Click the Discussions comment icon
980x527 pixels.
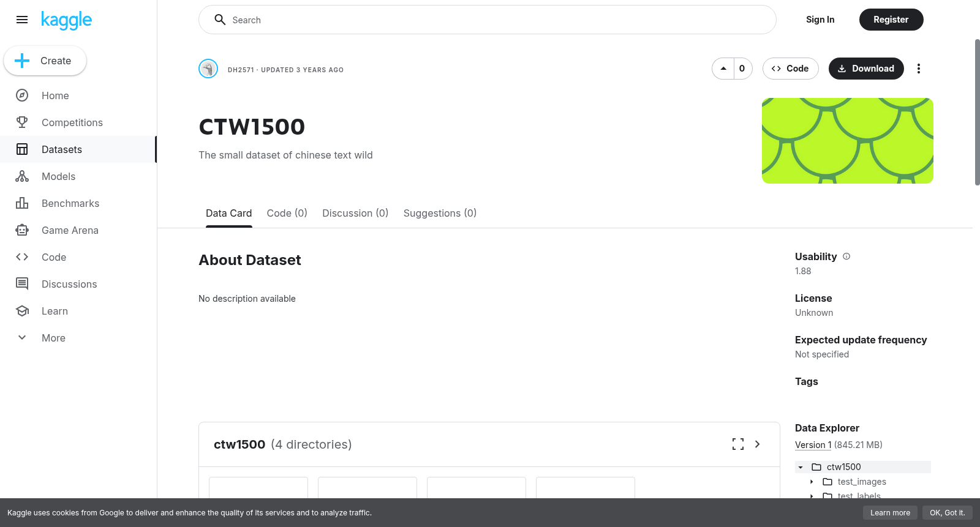pyautogui.click(x=22, y=284)
